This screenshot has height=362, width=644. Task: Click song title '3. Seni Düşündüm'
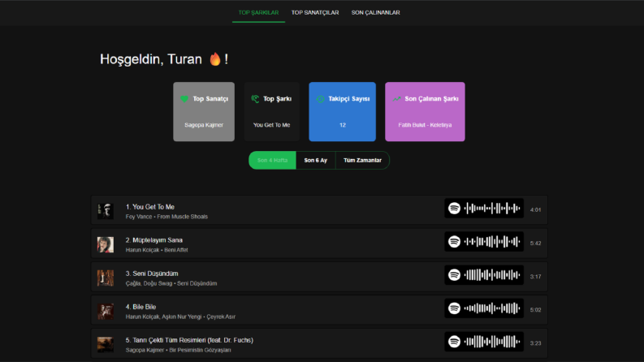pos(152,274)
